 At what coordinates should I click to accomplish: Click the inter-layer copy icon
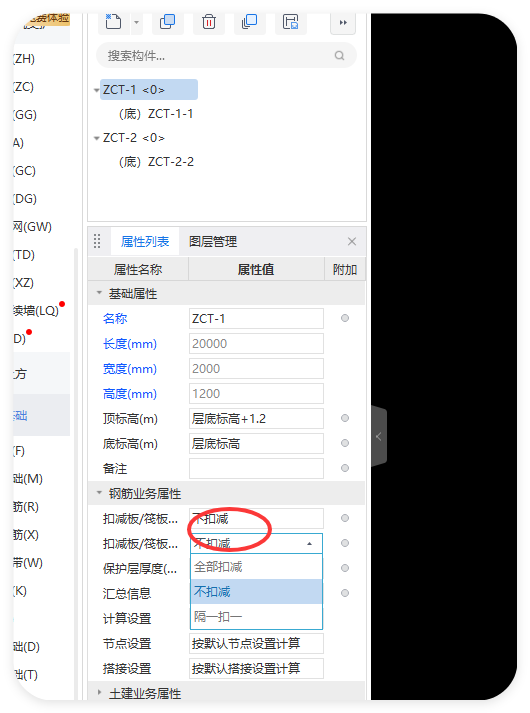[249, 21]
